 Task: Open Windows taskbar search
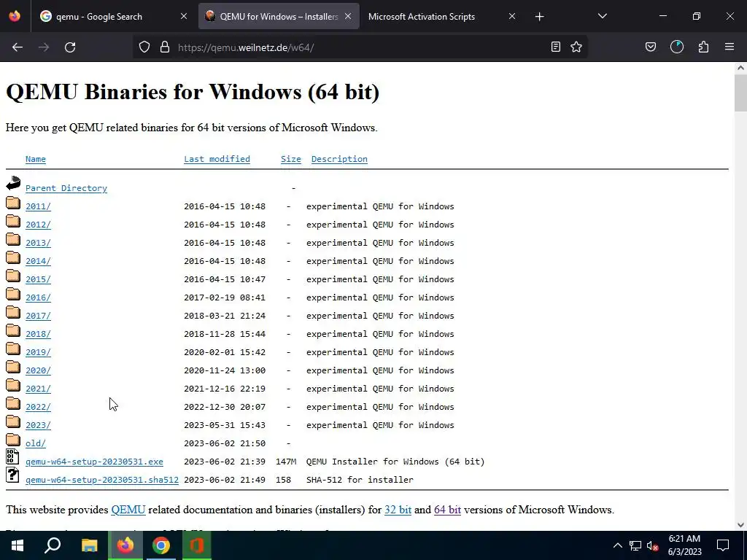53,545
